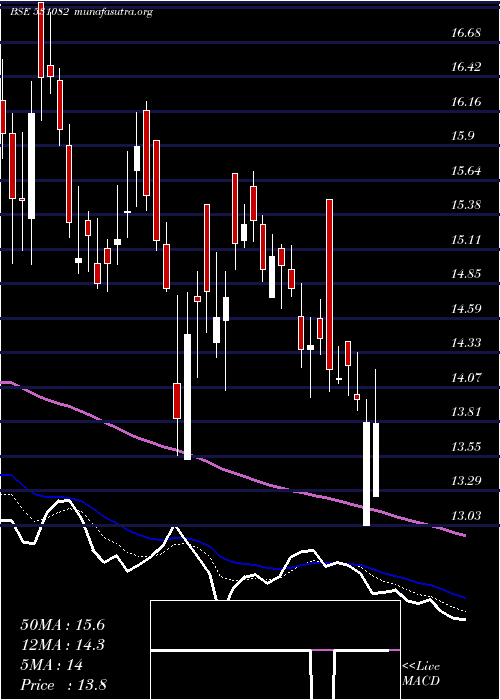
Task: Click the 13.55 price axis label
Action: (466, 446)
